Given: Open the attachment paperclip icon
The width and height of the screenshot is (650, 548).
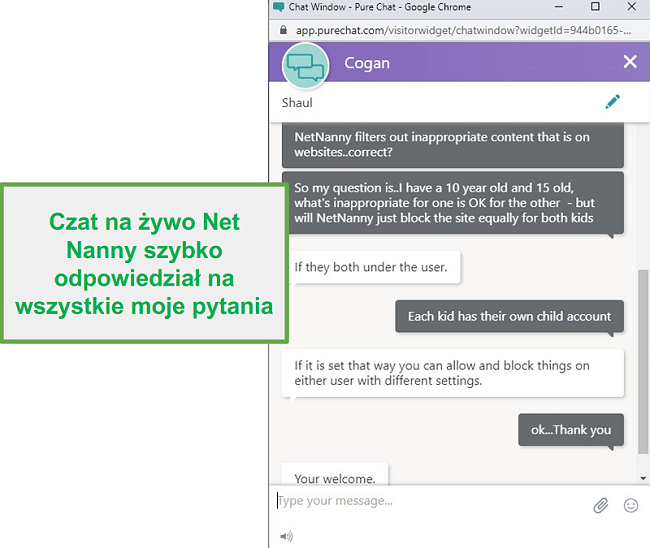Looking at the screenshot, I should (601, 505).
